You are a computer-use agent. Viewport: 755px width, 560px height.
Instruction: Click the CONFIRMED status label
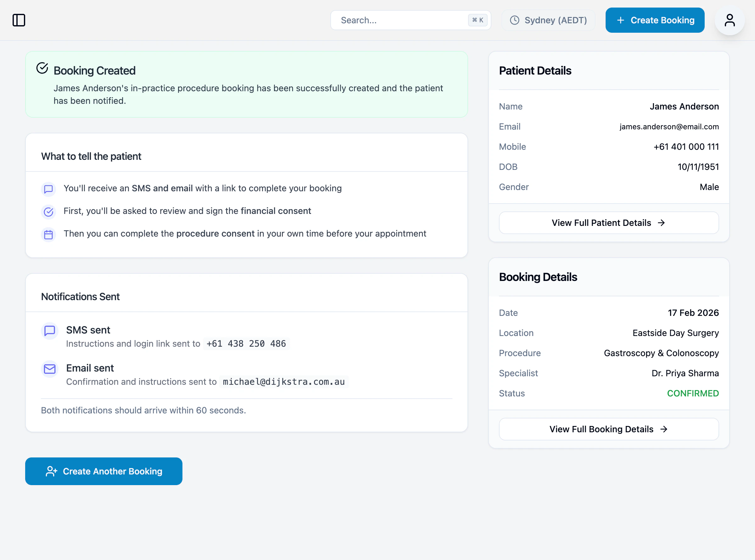pos(693,393)
